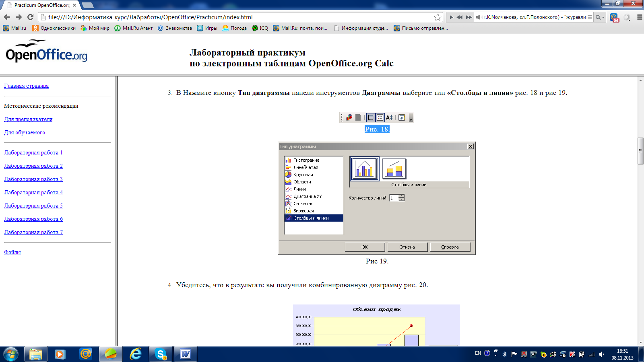Open Информация студе... bookmark
The height and width of the screenshot is (362, 644).
(x=361, y=28)
